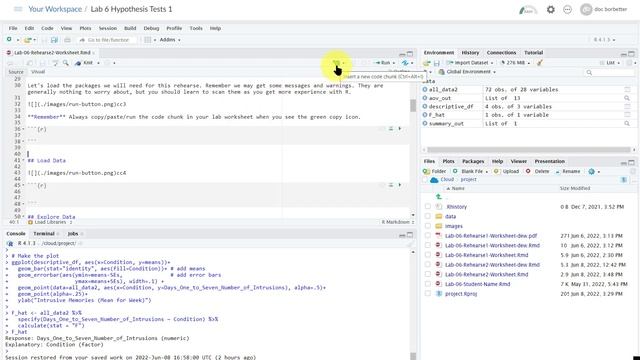The width and height of the screenshot is (640, 360).
Task: Open the Run dropdown in editor toolbar
Action: [393, 63]
